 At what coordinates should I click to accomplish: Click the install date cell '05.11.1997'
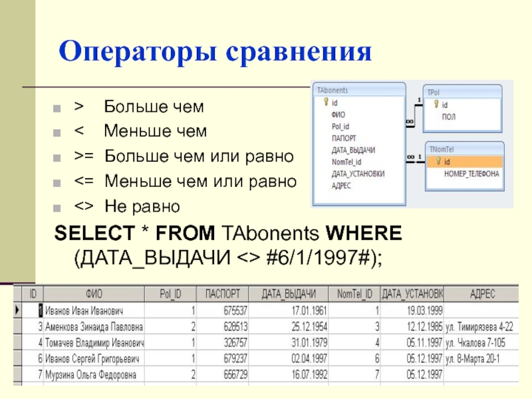click(x=412, y=342)
